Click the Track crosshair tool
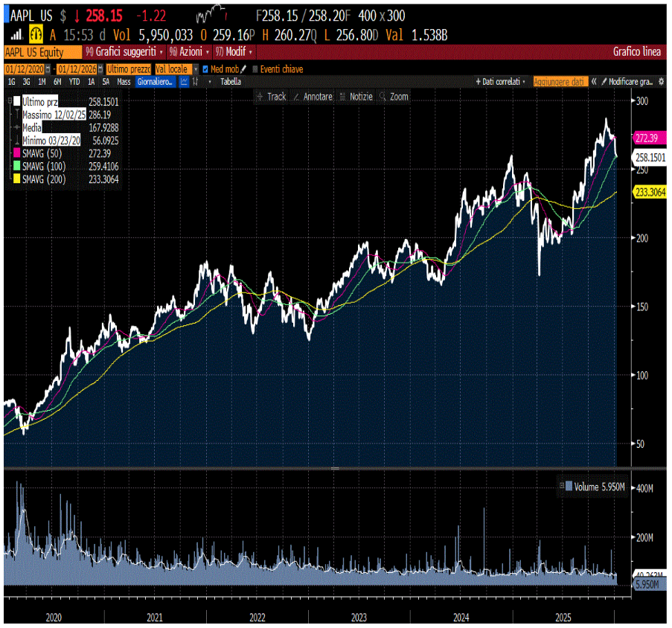 pos(272,97)
